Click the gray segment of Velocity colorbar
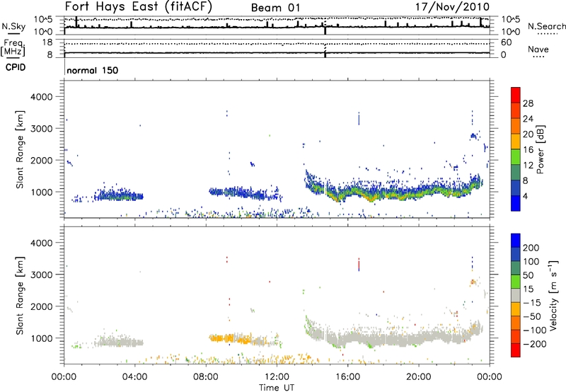 click(x=516, y=295)
